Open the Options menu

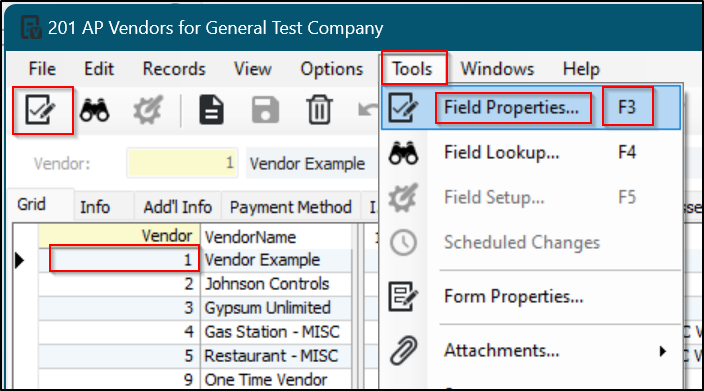coord(332,69)
